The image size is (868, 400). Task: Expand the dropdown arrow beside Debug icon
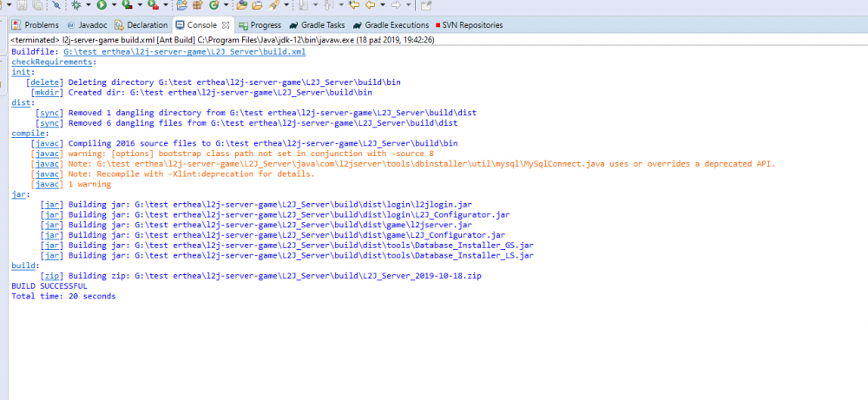[x=89, y=5]
